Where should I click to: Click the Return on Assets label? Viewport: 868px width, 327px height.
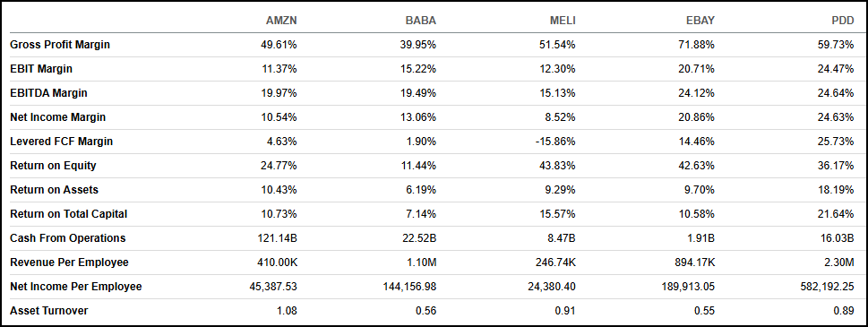pyautogui.click(x=55, y=190)
